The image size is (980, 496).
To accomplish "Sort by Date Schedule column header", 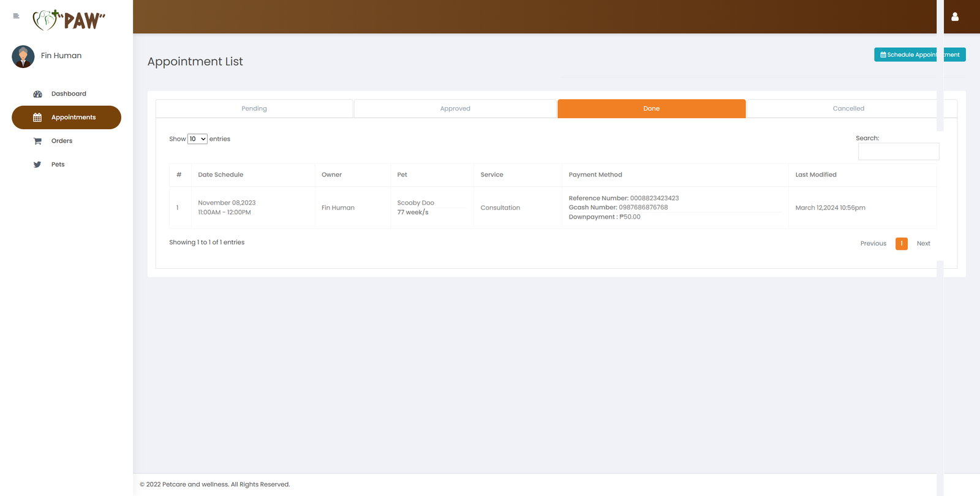I will click(x=221, y=175).
